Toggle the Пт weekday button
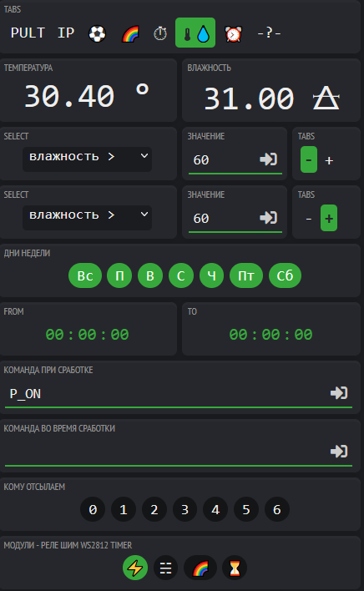 point(246,276)
